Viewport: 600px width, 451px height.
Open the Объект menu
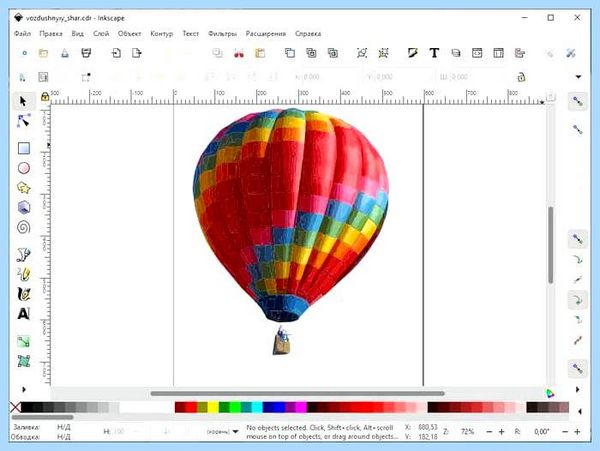click(129, 34)
